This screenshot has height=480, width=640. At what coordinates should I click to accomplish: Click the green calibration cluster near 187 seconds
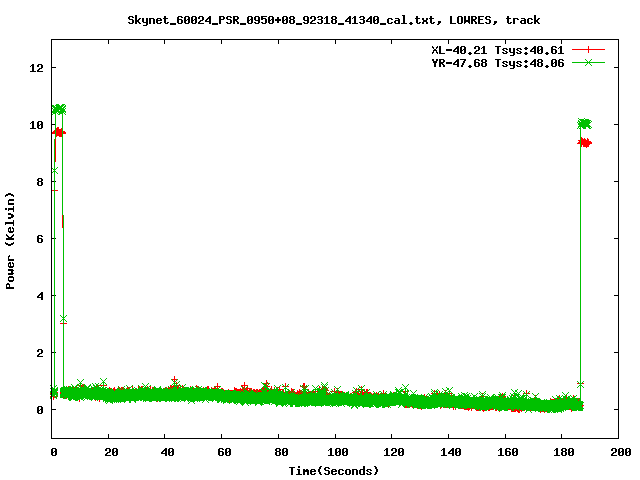(584, 124)
